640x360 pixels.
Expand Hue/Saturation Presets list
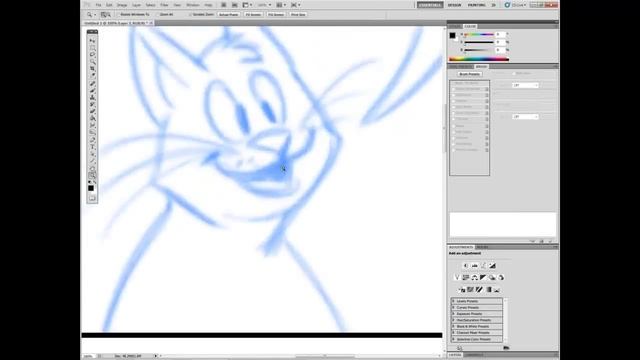point(453,320)
